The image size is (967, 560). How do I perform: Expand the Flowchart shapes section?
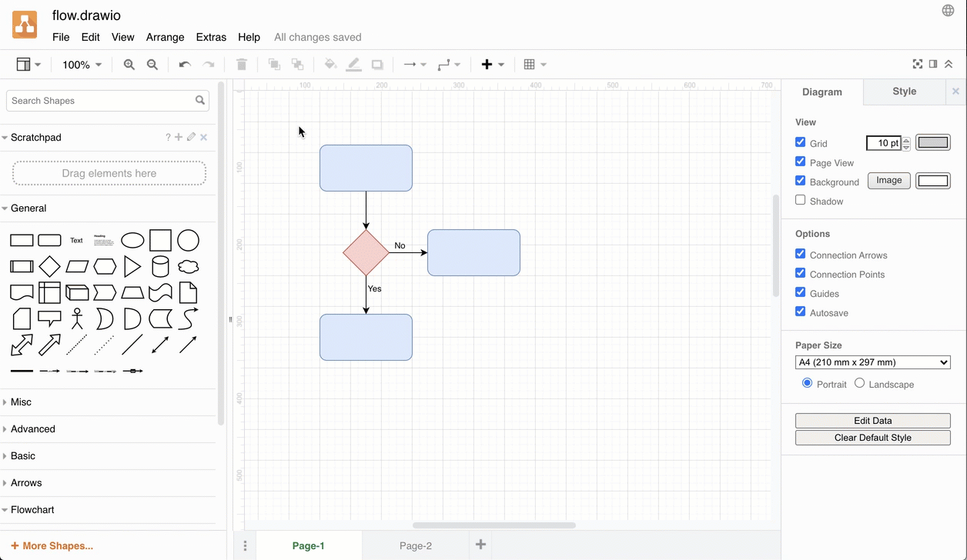(x=32, y=509)
